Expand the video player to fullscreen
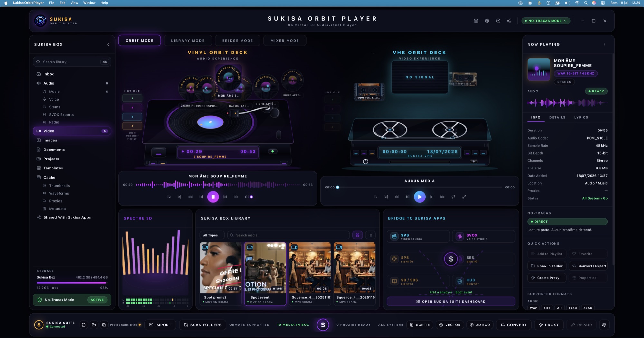The height and width of the screenshot is (338, 644). (x=464, y=197)
